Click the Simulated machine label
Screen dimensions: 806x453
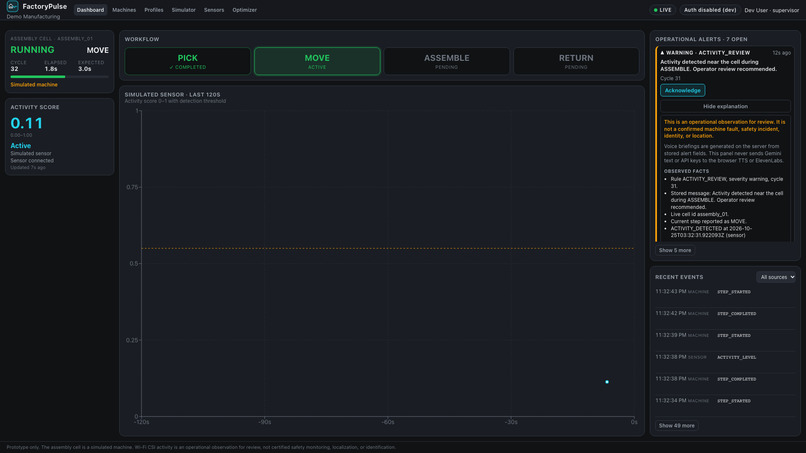(34, 84)
